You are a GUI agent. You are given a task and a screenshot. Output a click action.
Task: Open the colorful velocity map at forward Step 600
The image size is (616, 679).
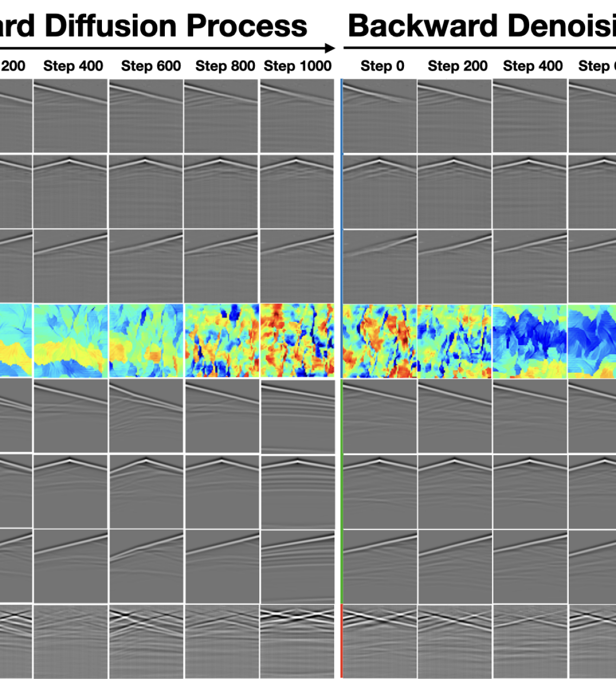click(x=146, y=341)
